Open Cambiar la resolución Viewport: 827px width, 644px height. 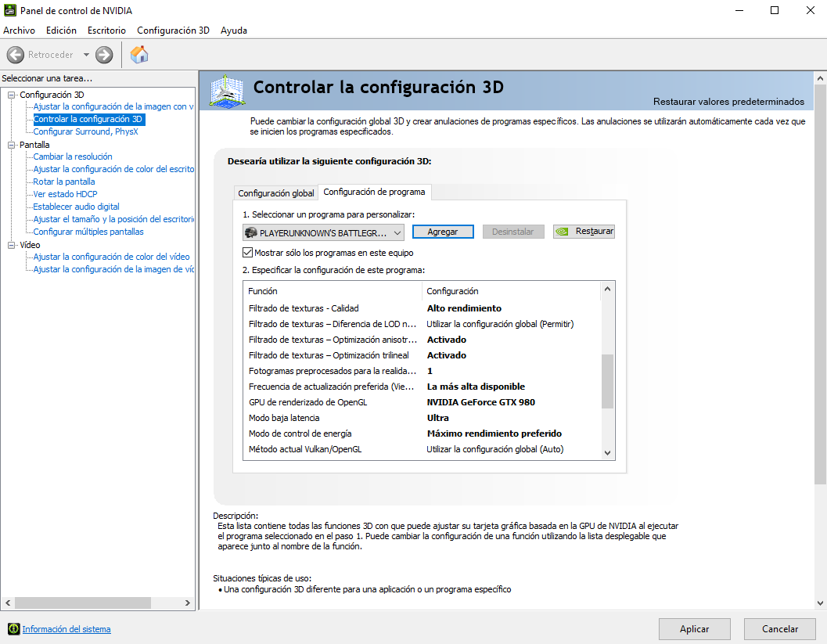click(73, 157)
